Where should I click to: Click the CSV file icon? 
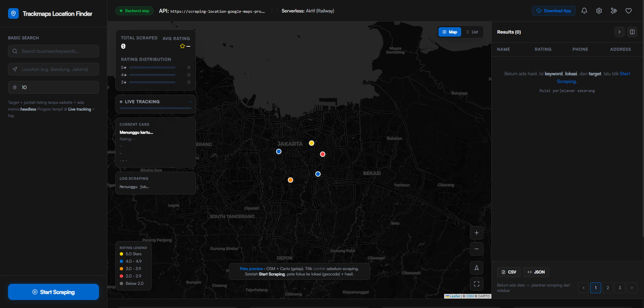tap(503, 272)
